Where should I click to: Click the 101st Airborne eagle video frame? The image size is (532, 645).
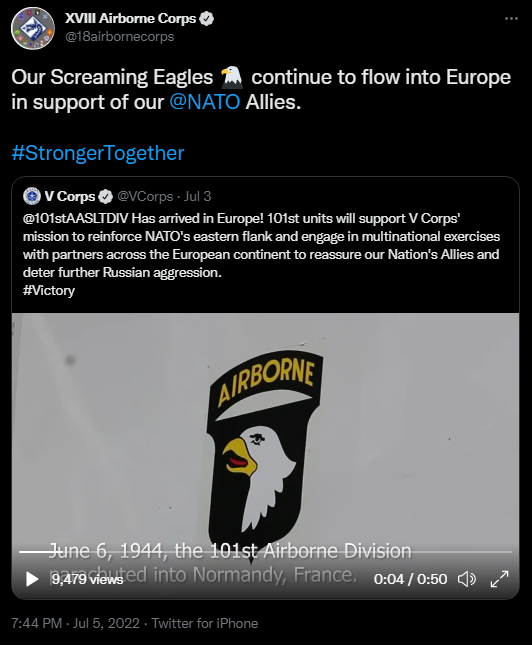(265, 432)
